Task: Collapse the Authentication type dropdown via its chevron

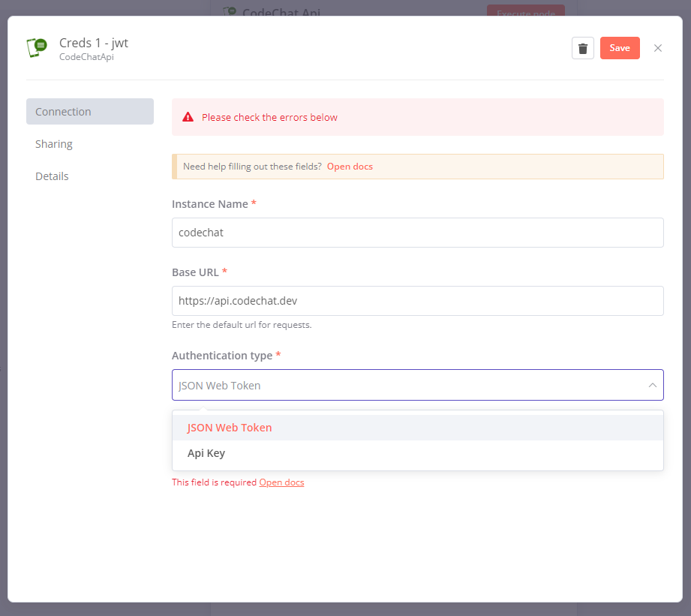Action: point(652,385)
